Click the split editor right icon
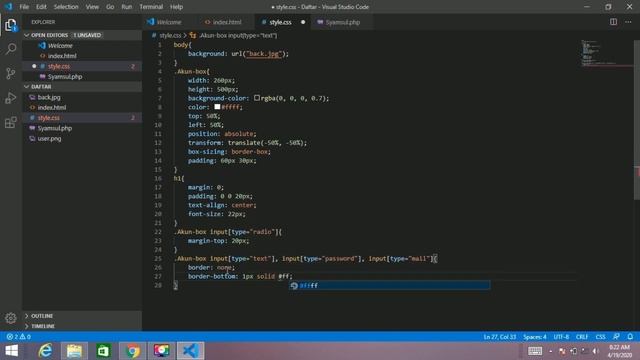The width and height of the screenshot is (640, 360). (x=613, y=22)
